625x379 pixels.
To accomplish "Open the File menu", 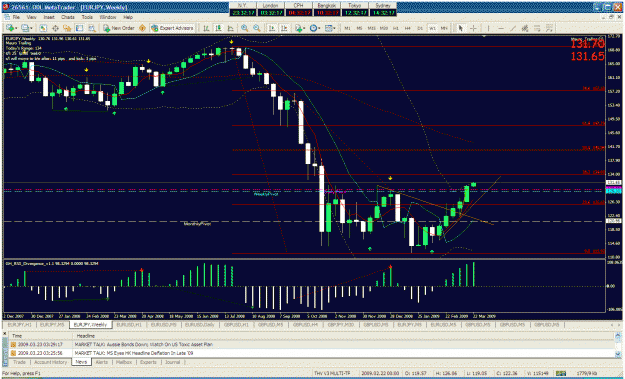I will click(x=16, y=17).
